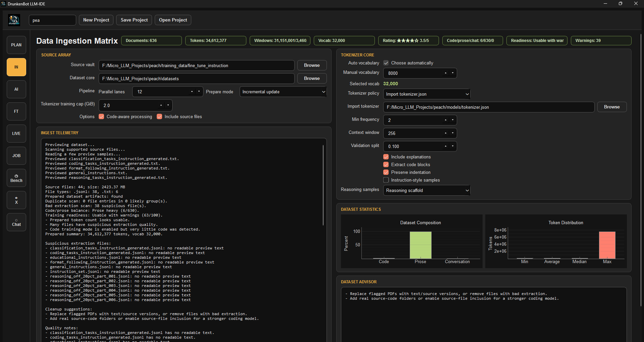This screenshot has width=644, height=342.
Task: Click the Ingest Telemetry vertical scrollbar
Action: [323, 185]
